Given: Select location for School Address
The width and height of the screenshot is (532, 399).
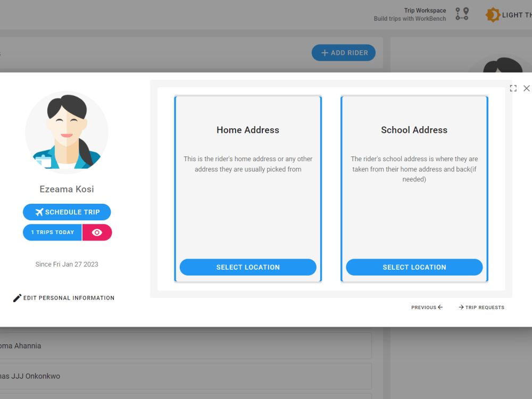Looking at the screenshot, I should (414, 268).
